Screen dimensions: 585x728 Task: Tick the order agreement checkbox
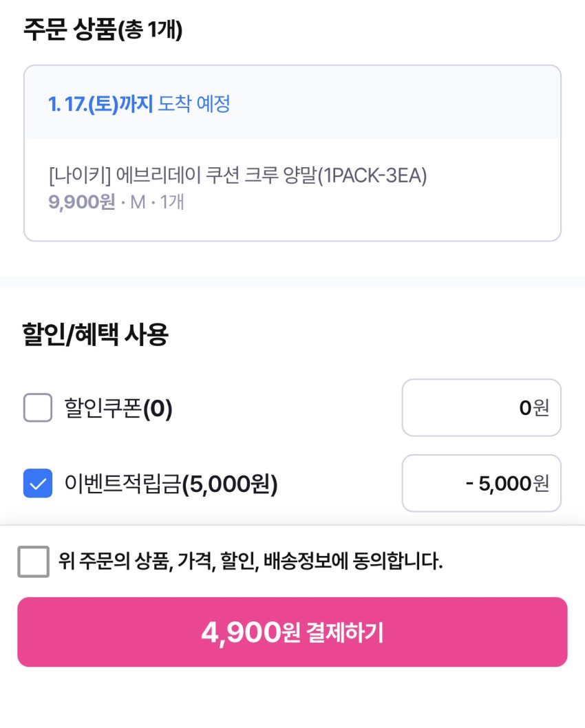(x=33, y=561)
